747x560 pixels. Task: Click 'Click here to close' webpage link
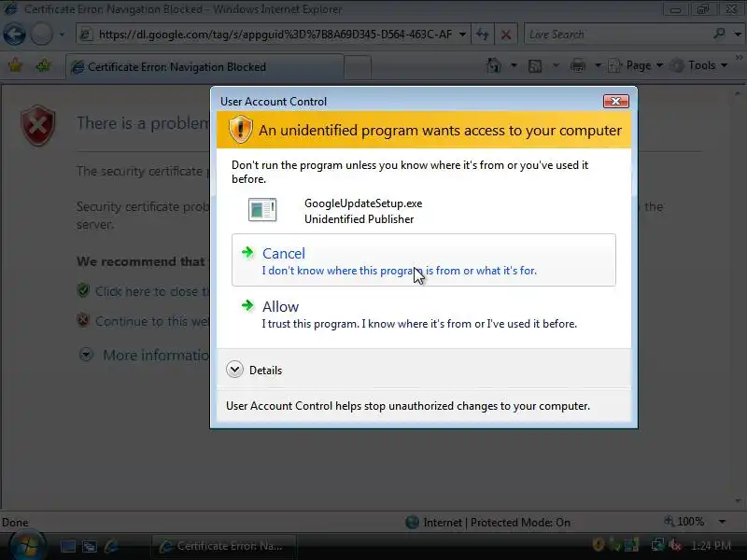pos(151,291)
